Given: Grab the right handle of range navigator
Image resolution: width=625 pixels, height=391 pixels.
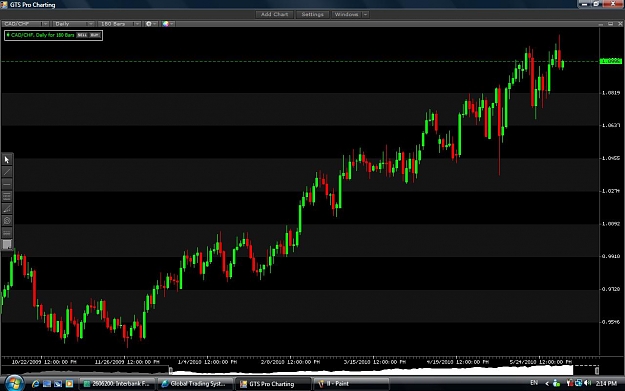Looking at the screenshot, I should [597, 371].
